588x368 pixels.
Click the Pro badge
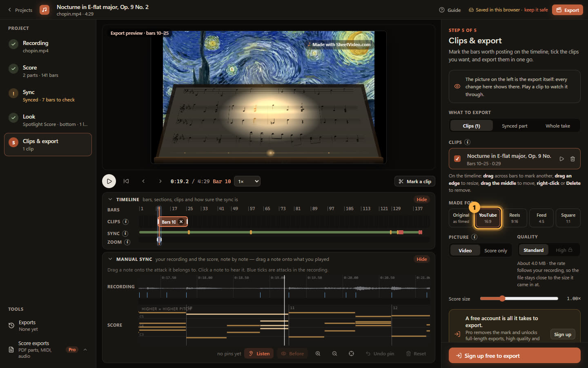[72, 350]
